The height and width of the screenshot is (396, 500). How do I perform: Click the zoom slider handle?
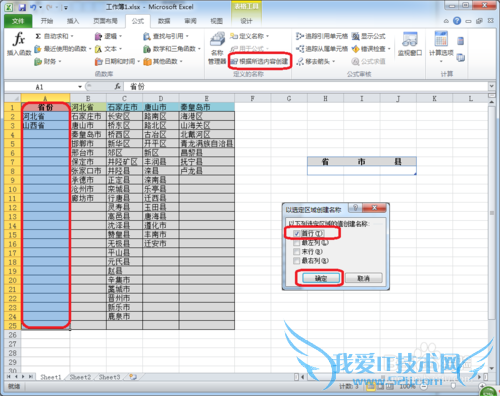click(453, 386)
